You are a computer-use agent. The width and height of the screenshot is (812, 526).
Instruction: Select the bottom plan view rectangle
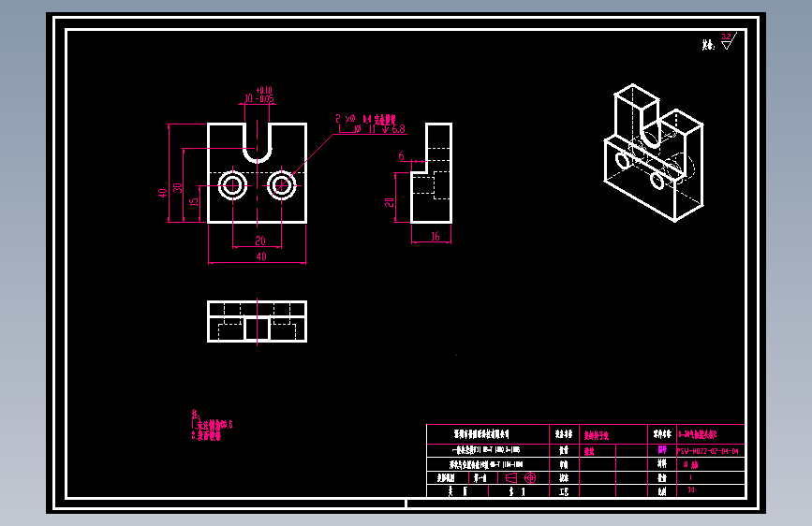tap(257, 322)
